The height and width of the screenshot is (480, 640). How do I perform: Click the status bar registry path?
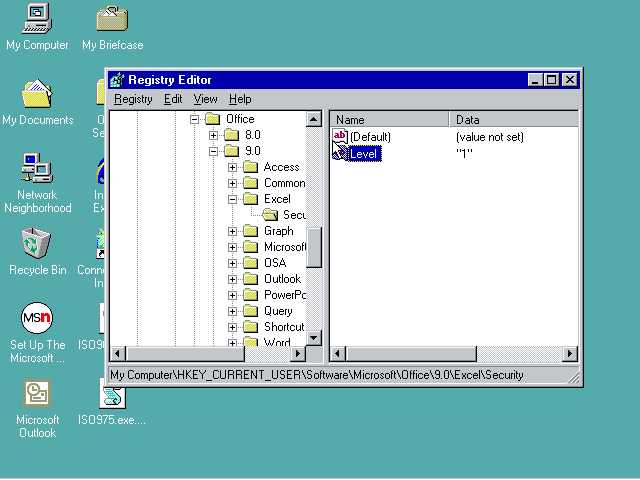point(317,375)
